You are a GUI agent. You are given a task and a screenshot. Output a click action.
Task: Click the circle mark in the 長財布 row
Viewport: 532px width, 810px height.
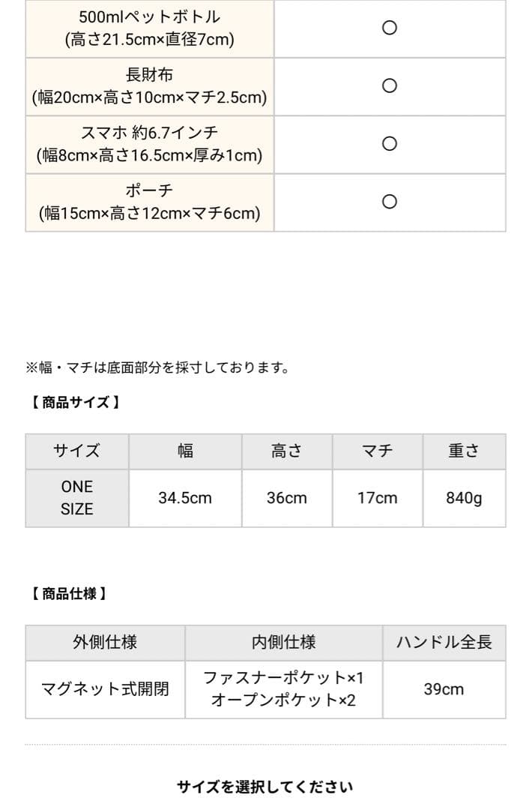(x=389, y=85)
